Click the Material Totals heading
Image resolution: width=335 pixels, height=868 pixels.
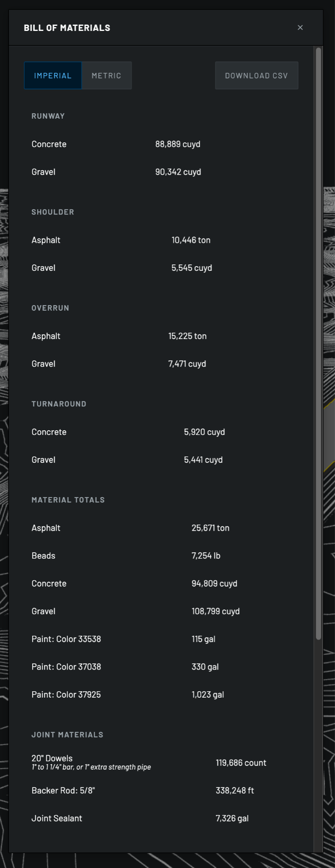tap(68, 500)
